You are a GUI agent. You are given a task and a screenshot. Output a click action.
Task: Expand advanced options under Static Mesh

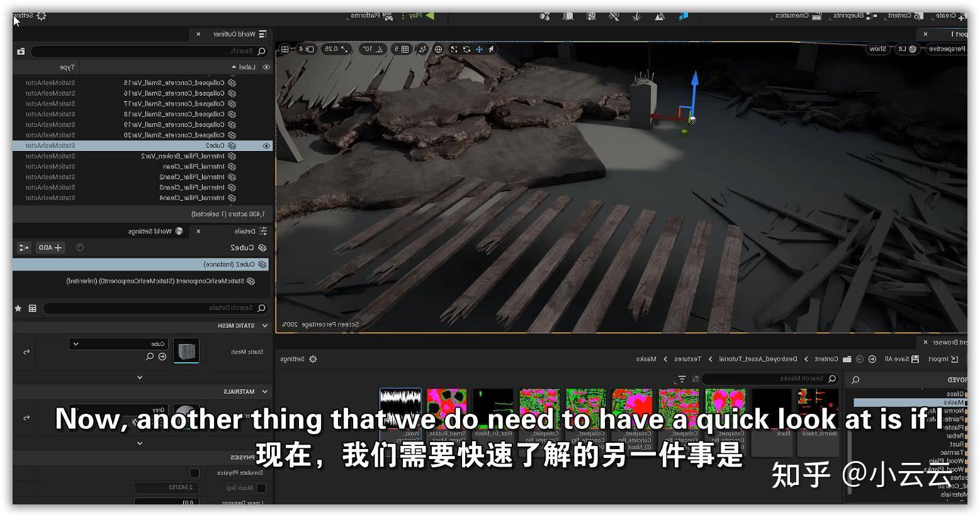(140, 377)
